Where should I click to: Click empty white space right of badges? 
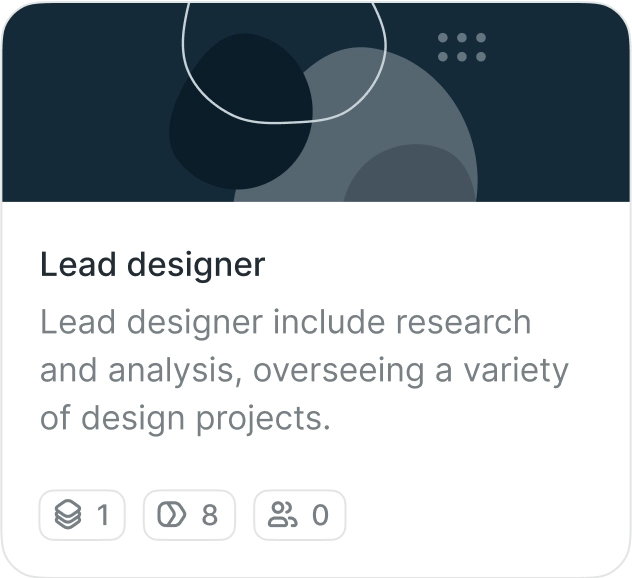(x=480, y=516)
